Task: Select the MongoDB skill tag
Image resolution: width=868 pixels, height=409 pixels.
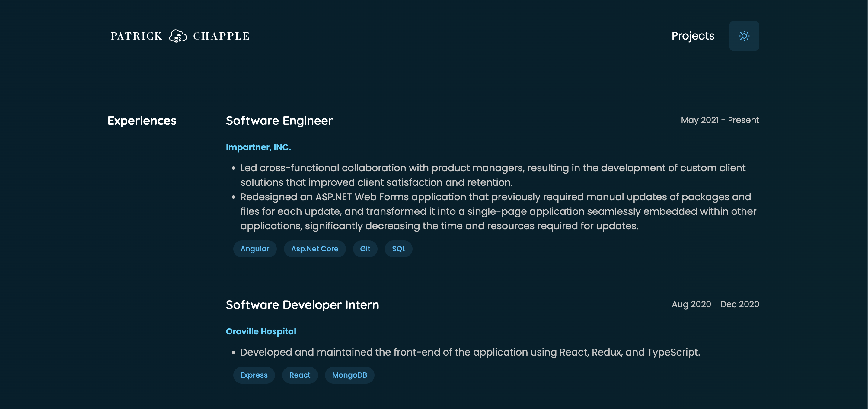Action: pos(349,375)
